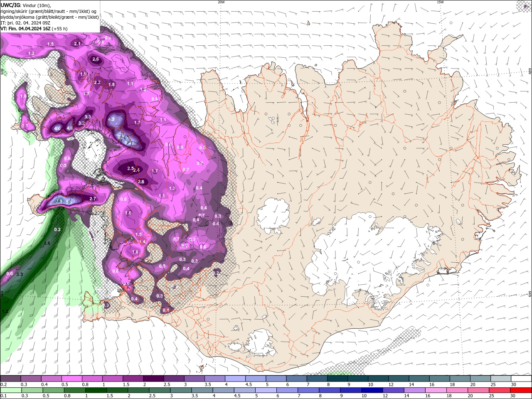Click the 2.1 snowfall value on the map
Screen dimensions: 532x399
coord(77,44)
